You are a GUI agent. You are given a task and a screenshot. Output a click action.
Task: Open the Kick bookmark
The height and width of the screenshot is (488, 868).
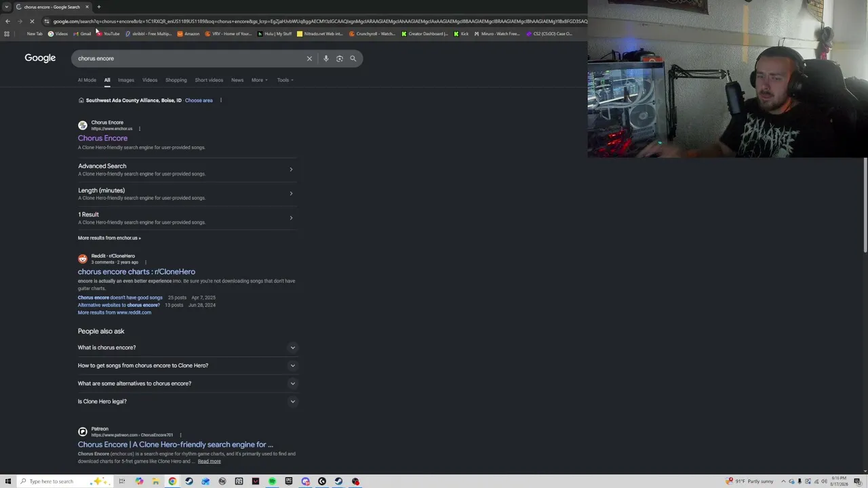tap(461, 34)
